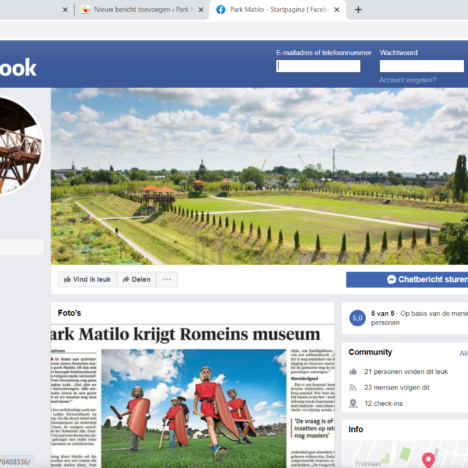Close the Park Matilo Facebook tab
This screenshot has height=468, width=468.
coord(337,10)
